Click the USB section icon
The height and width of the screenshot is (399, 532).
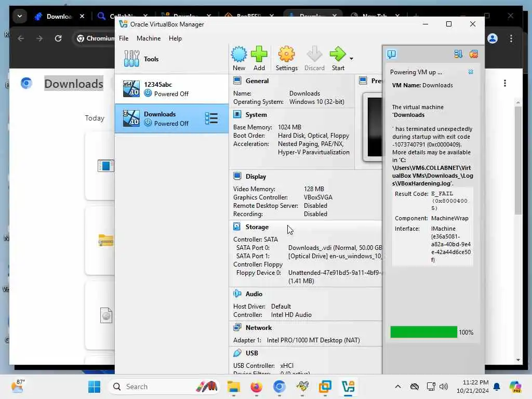tap(237, 353)
